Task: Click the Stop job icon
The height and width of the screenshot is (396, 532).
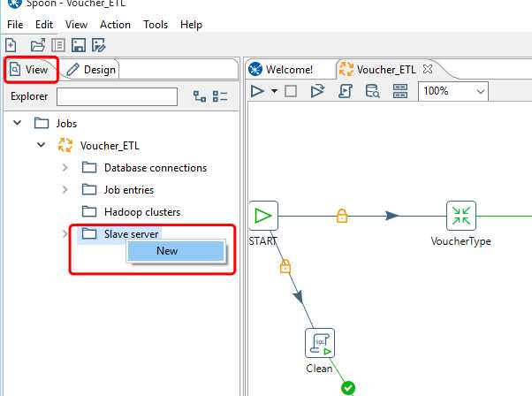Action: 291,91
